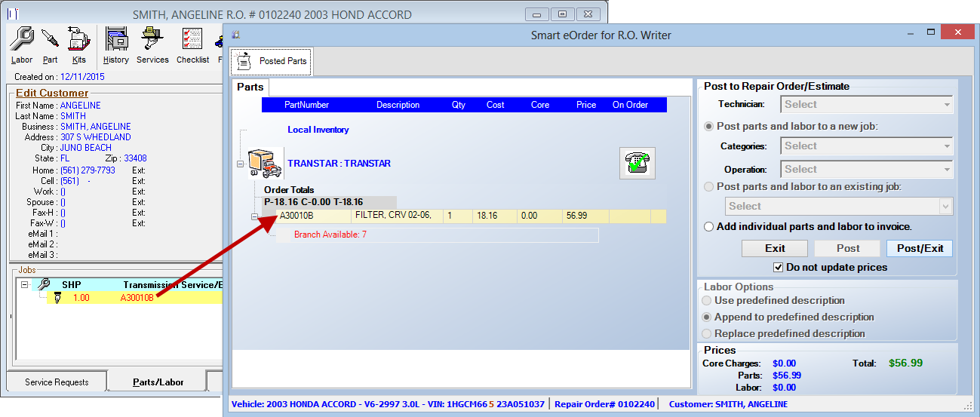Open the Posted Parts toolbar button
Image resolution: width=980 pixels, height=417 pixels.
click(x=272, y=61)
